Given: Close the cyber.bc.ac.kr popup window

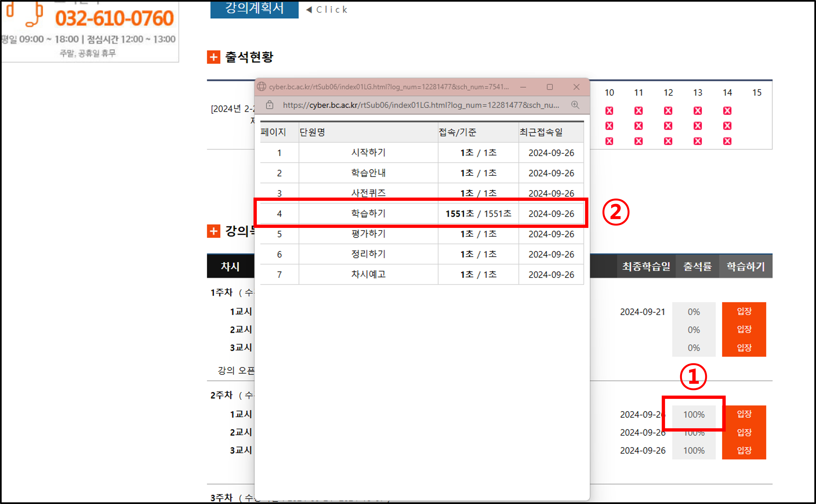Looking at the screenshot, I should click(576, 87).
